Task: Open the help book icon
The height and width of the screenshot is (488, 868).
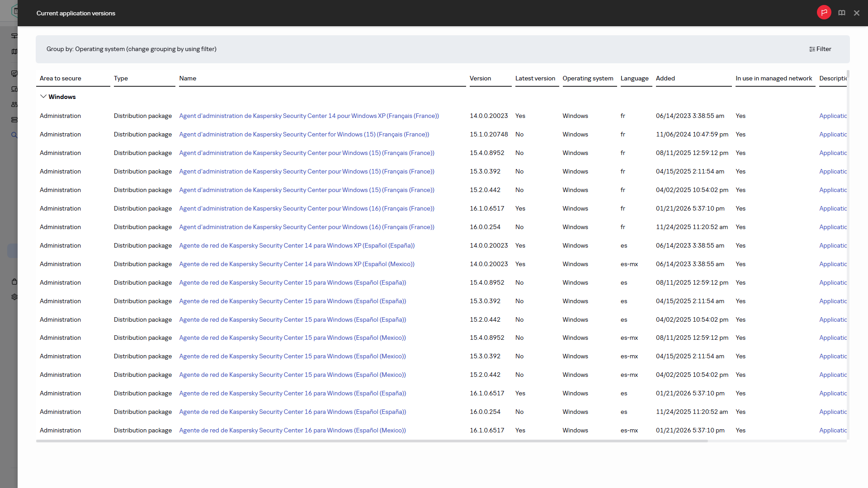Action: point(841,13)
